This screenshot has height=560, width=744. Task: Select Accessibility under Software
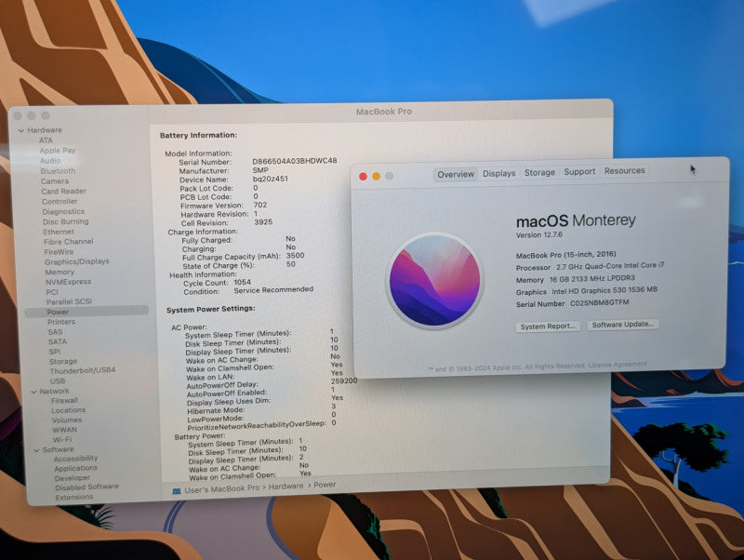coord(76,459)
